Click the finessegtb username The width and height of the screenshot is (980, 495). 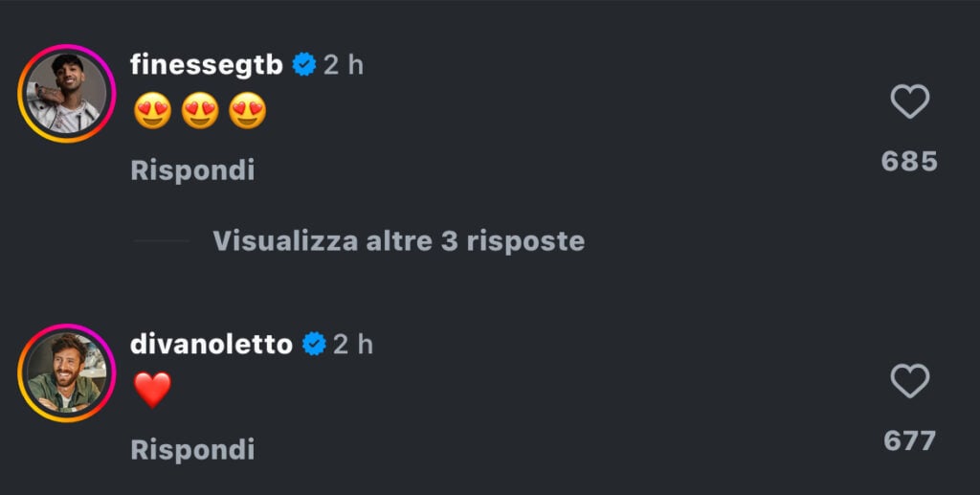click(208, 65)
